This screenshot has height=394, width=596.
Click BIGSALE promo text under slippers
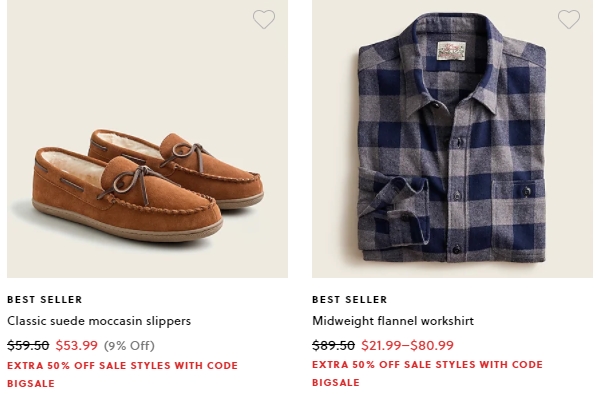[x=31, y=383]
